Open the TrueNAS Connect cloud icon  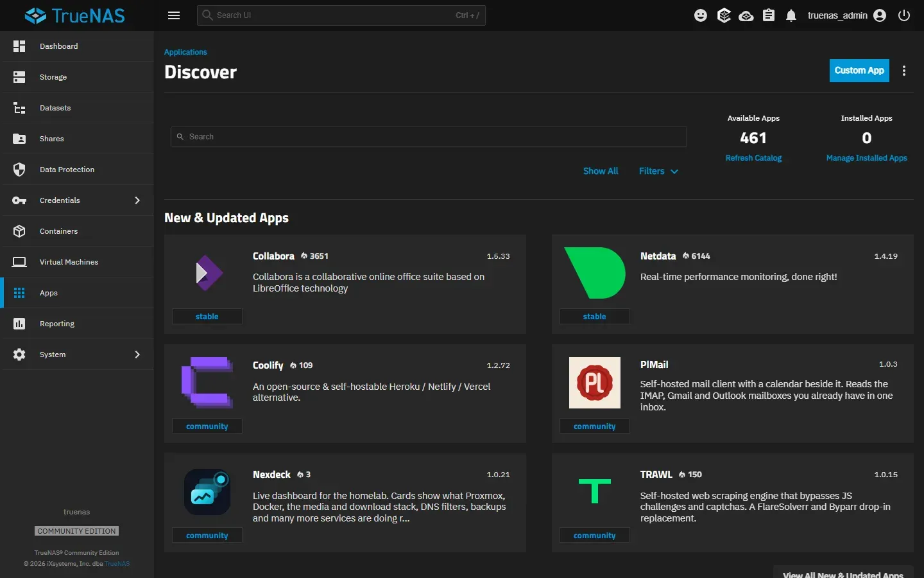746,15
